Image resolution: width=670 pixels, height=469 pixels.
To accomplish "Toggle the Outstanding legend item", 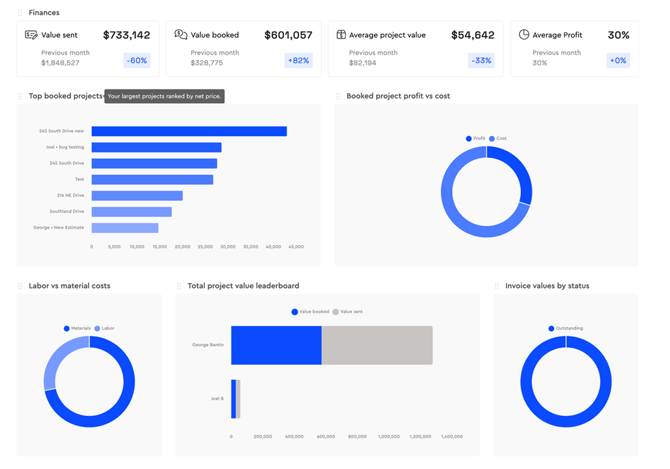I will click(566, 328).
